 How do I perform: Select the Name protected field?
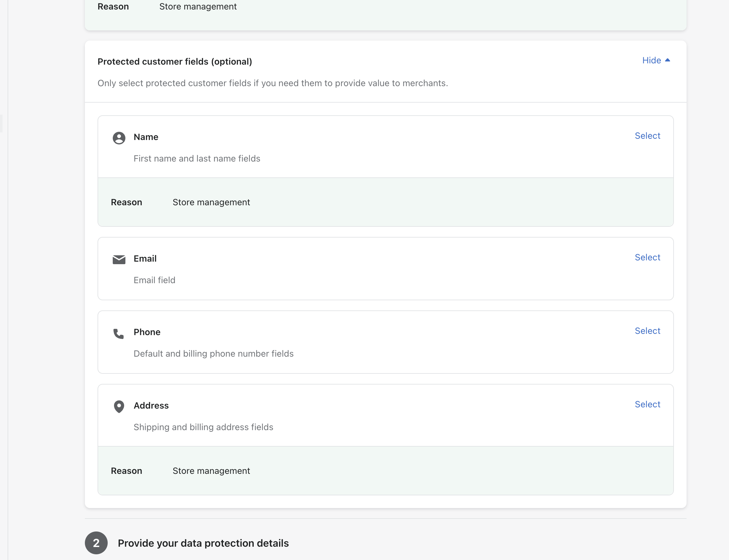click(647, 136)
